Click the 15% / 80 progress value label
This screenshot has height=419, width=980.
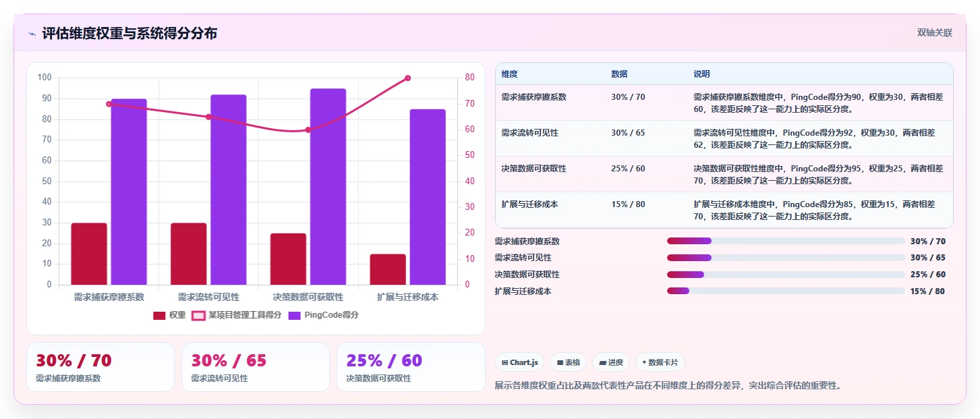pos(927,291)
